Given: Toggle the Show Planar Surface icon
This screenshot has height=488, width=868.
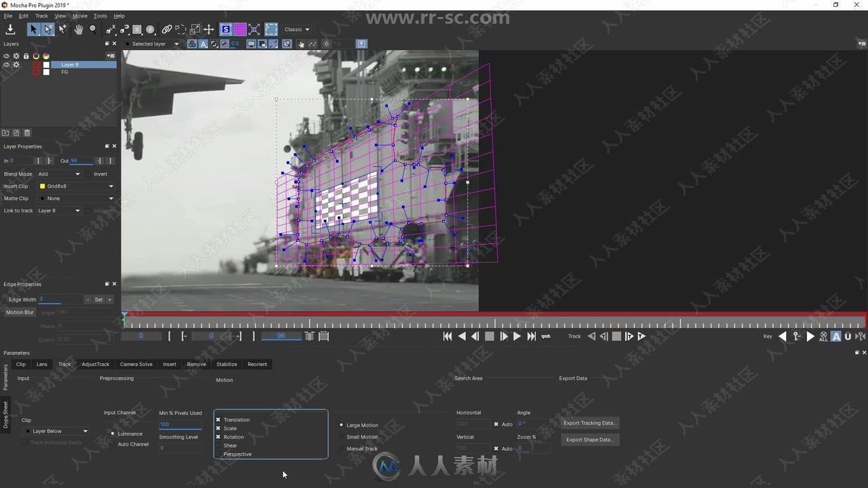Looking at the screenshot, I should click(226, 29).
